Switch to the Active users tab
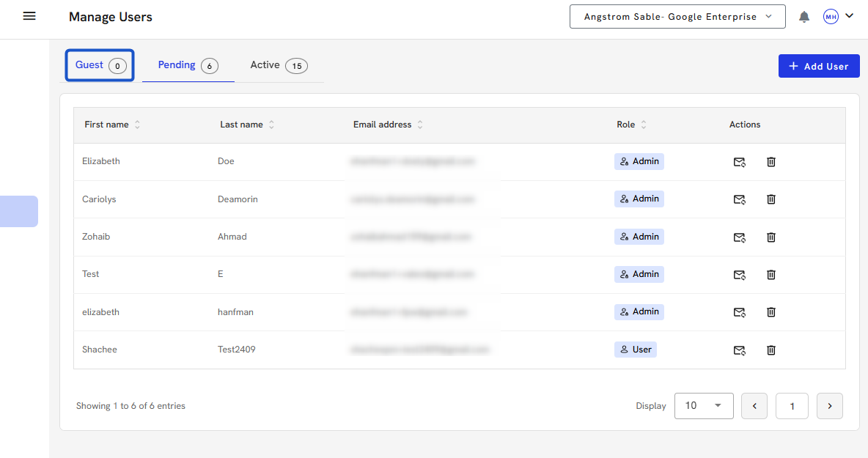The image size is (868, 458). (x=278, y=65)
